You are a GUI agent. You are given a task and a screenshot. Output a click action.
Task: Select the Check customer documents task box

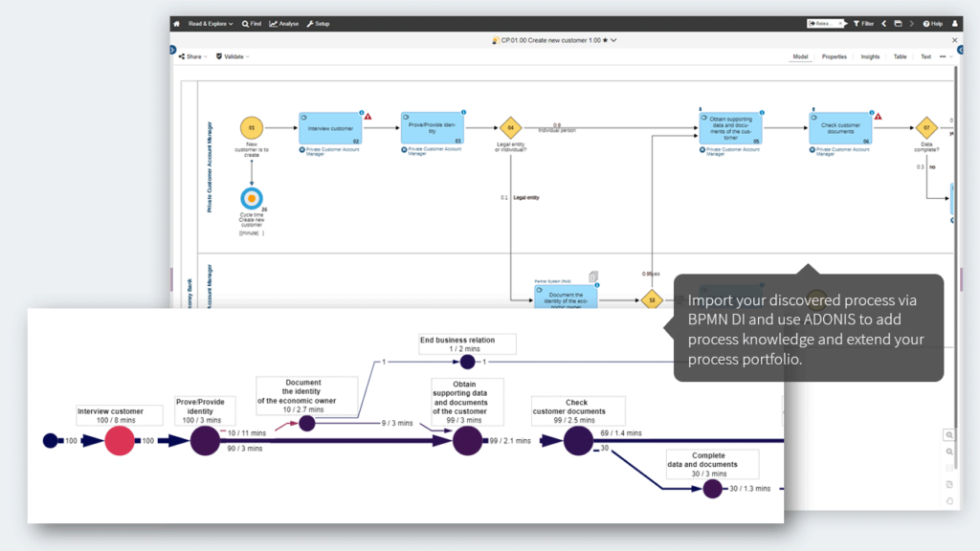(840, 128)
